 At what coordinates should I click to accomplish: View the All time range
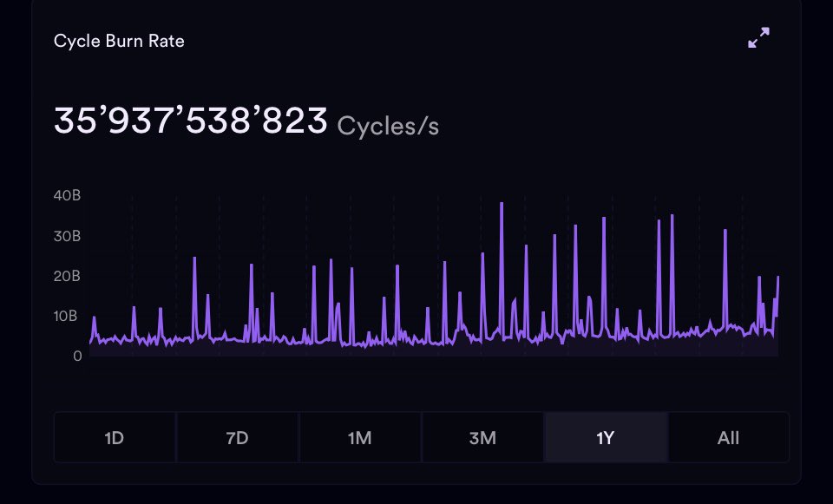pyautogui.click(x=728, y=437)
